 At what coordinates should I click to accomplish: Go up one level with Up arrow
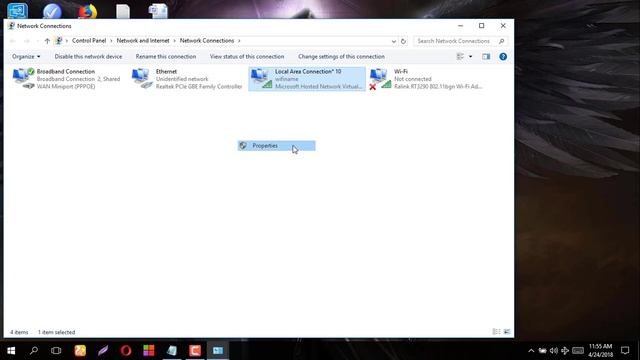click(x=47, y=41)
